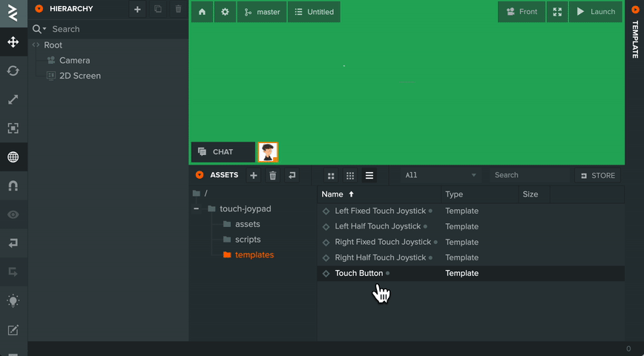
Task: Delete selected asset with trash icon
Action: pos(273,175)
